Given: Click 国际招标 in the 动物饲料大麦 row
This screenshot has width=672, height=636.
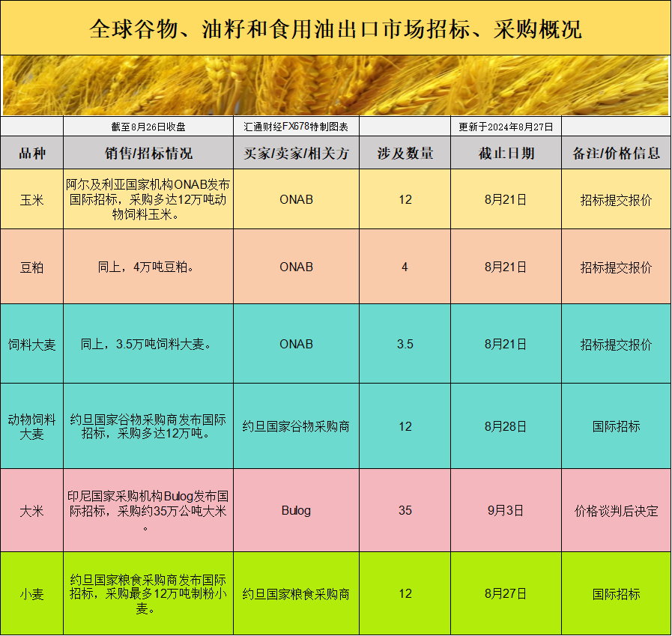Looking at the screenshot, I should point(617,426).
